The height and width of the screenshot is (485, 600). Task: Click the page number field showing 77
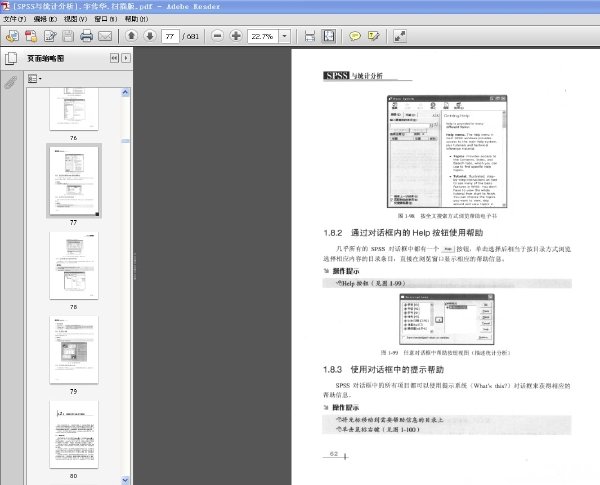[170, 36]
